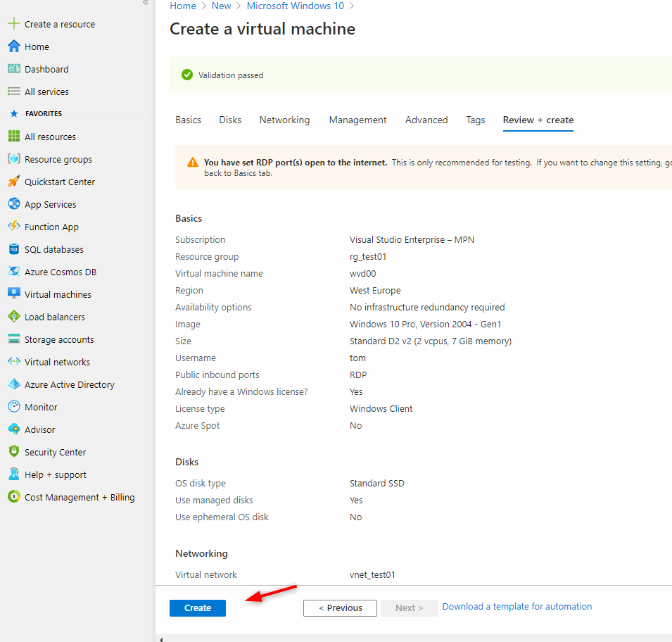This screenshot has width=672, height=642.
Task: Open the Microsoft Windows 10 breadcrumb
Action: 296,6
